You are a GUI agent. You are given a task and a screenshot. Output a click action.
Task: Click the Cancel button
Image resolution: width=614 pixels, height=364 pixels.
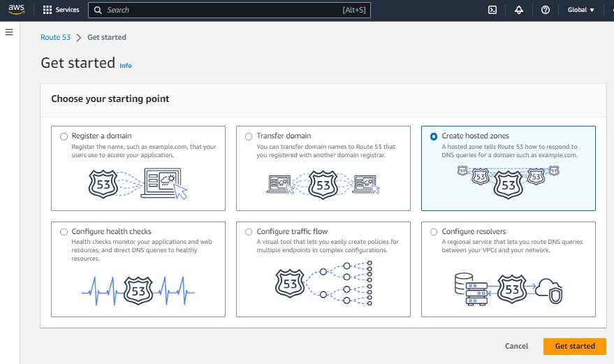(x=516, y=346)
